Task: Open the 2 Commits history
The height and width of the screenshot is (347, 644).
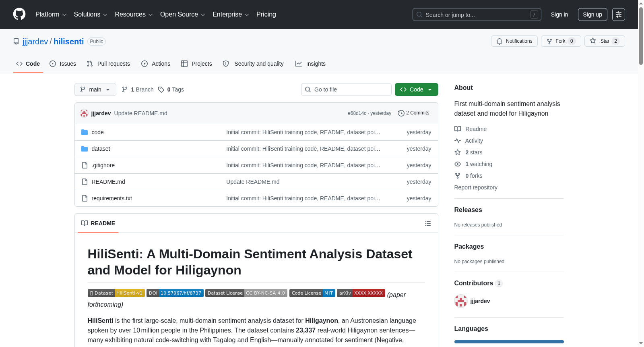Action: [413, 113]
